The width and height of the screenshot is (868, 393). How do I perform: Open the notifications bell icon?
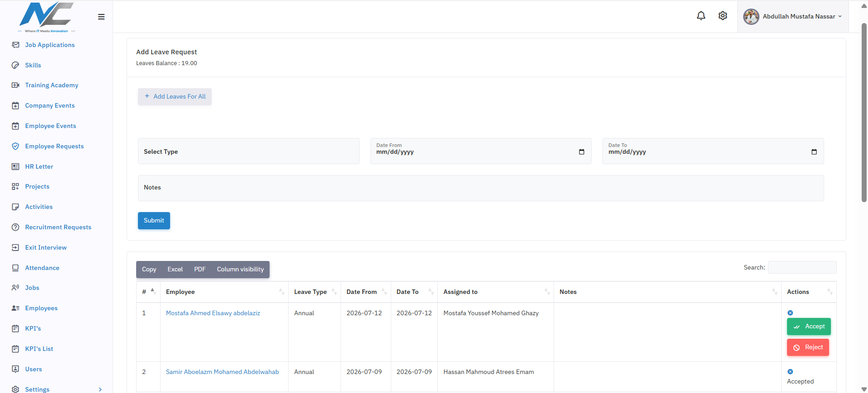pyautogui.click(x=701, y=16)
